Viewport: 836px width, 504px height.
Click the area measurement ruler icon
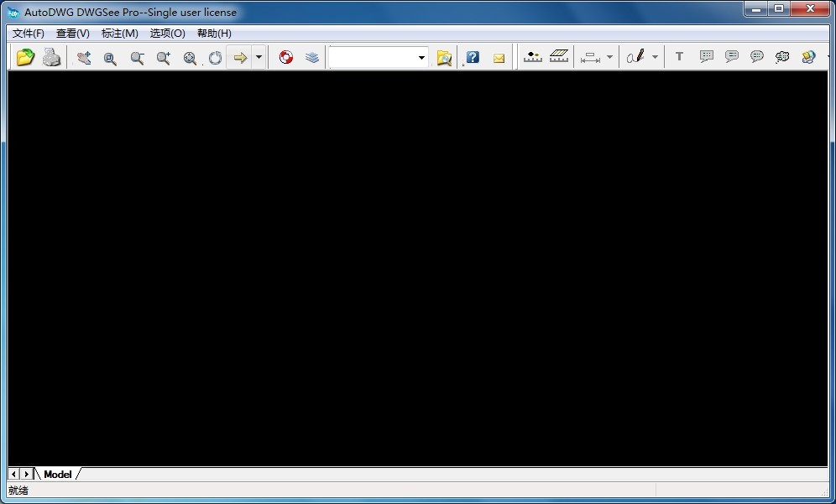click(x=559, y=57)
